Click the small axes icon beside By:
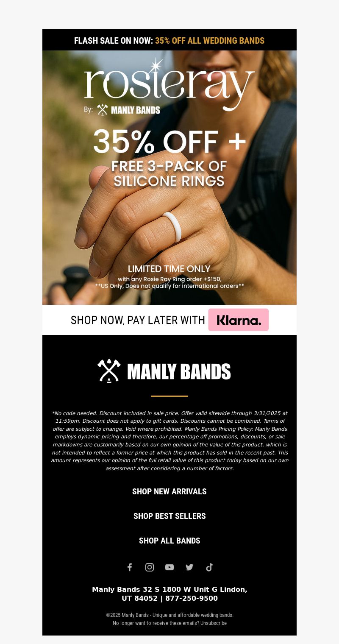The image size is (339, 644). (x=102, y=110)
